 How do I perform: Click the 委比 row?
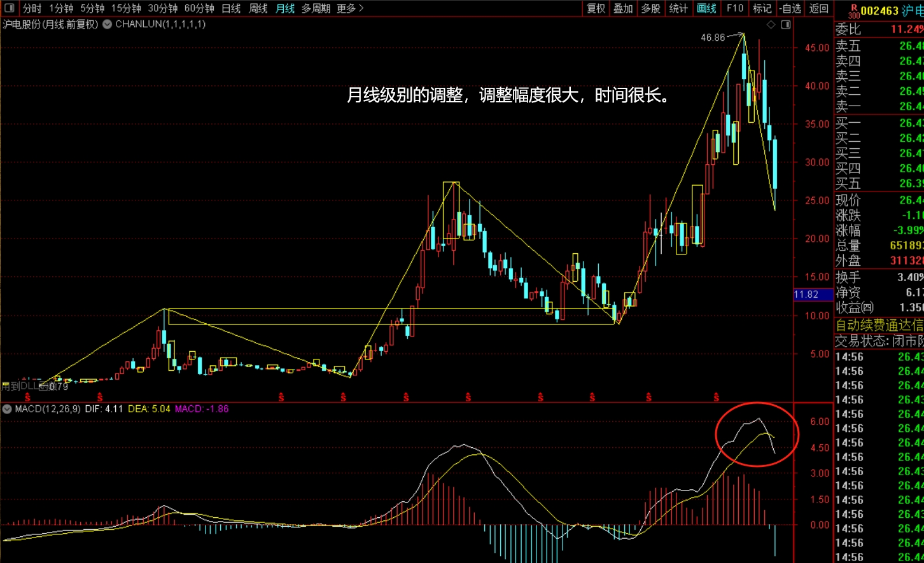click(x=879, y=29)
